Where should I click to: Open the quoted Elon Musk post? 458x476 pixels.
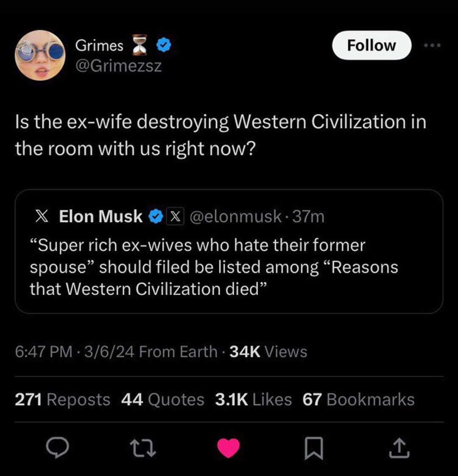coord(229,267)
